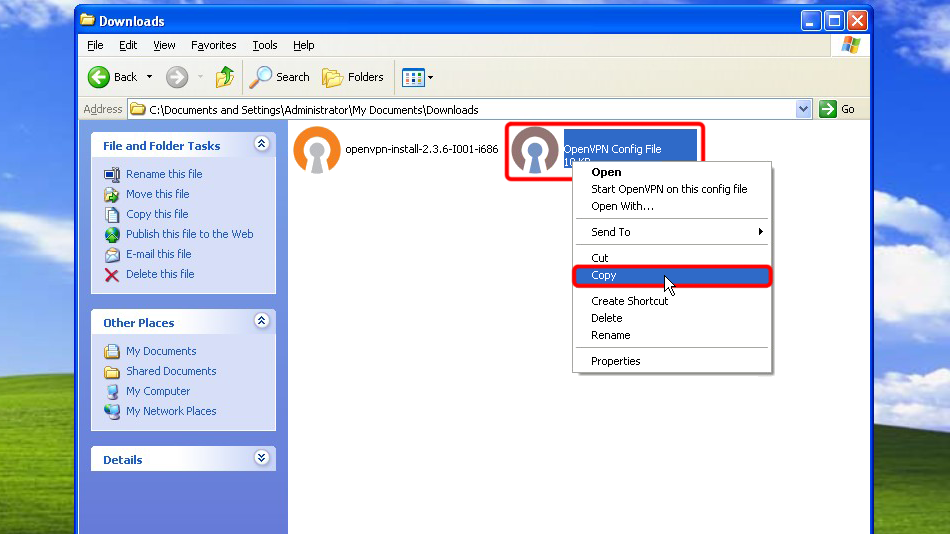
Task: Click the Rename this file link
Action: 164,174
